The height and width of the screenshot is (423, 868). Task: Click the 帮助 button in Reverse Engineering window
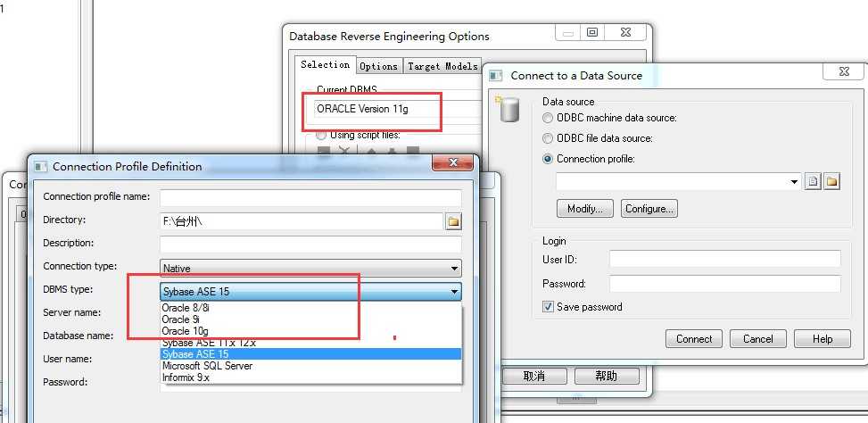[607, 376]
